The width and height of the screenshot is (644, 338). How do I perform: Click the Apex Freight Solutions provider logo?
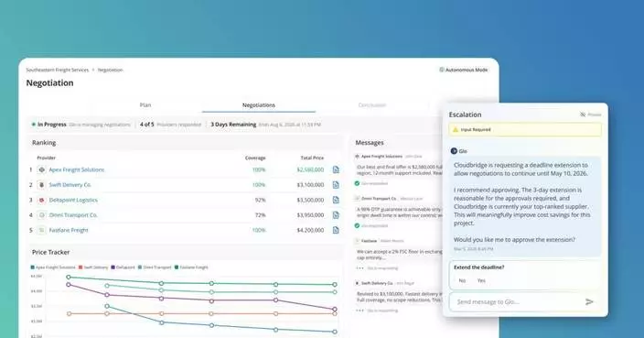[x=41, y=169]
